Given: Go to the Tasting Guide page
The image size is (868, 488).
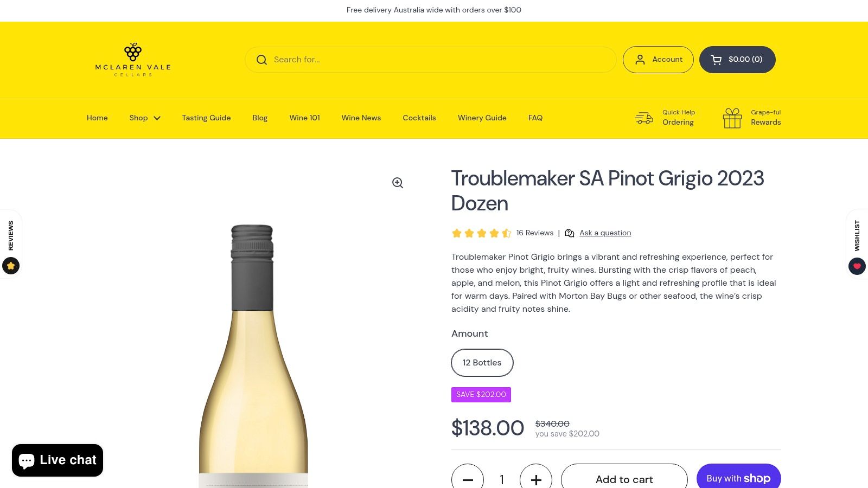Looking at the screenshot, I should point(206,118).
